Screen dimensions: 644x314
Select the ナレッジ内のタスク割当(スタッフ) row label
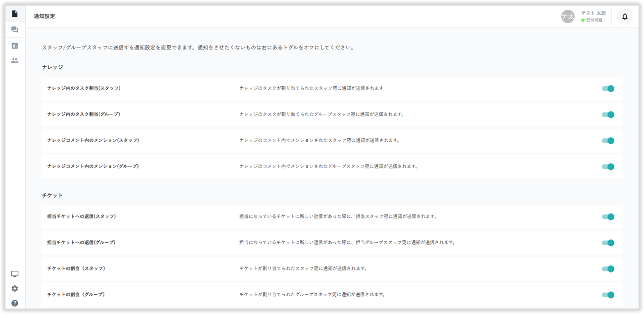(x=84, y=88)
